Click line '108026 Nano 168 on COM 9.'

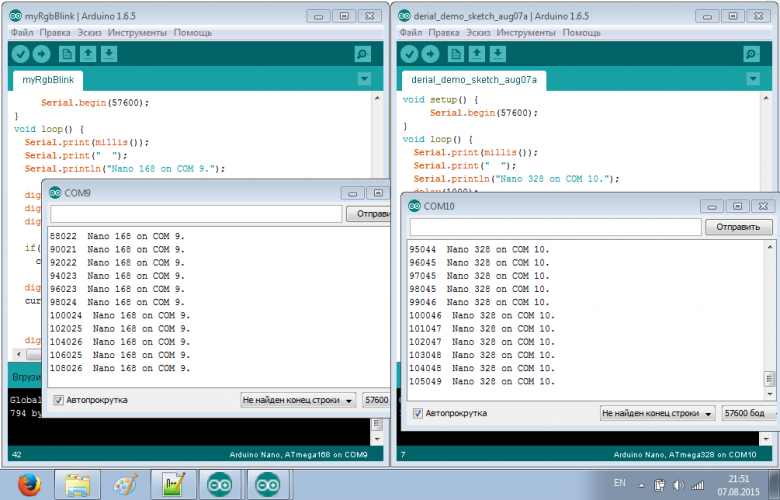tap(120, 369)
